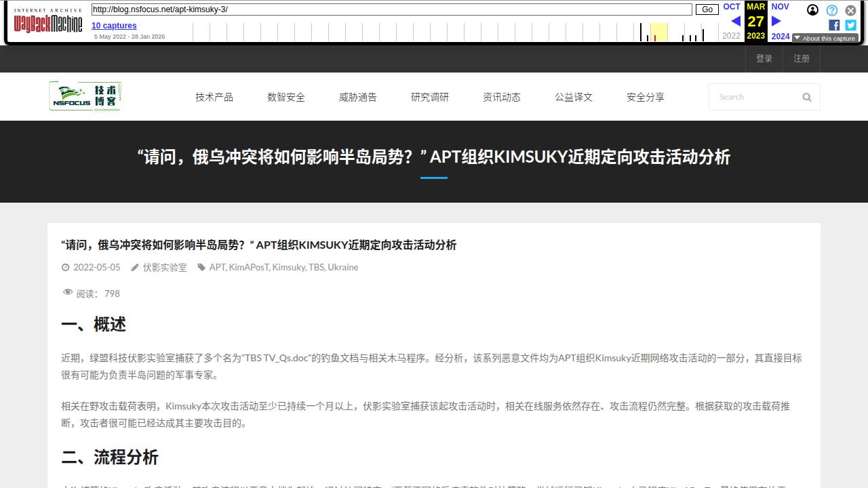Jump to NOV capture month

780,7
